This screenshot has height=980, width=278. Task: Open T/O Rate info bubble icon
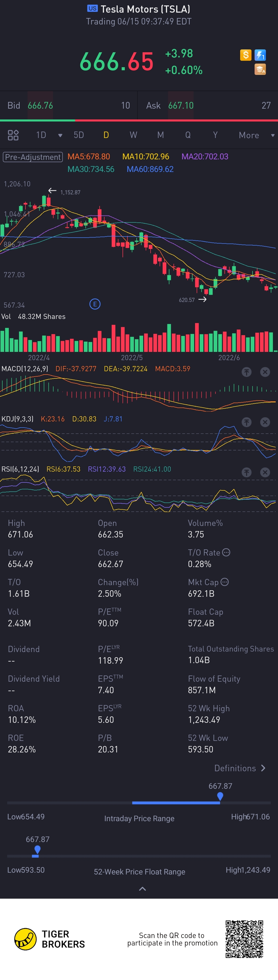(x=226, y=552)
